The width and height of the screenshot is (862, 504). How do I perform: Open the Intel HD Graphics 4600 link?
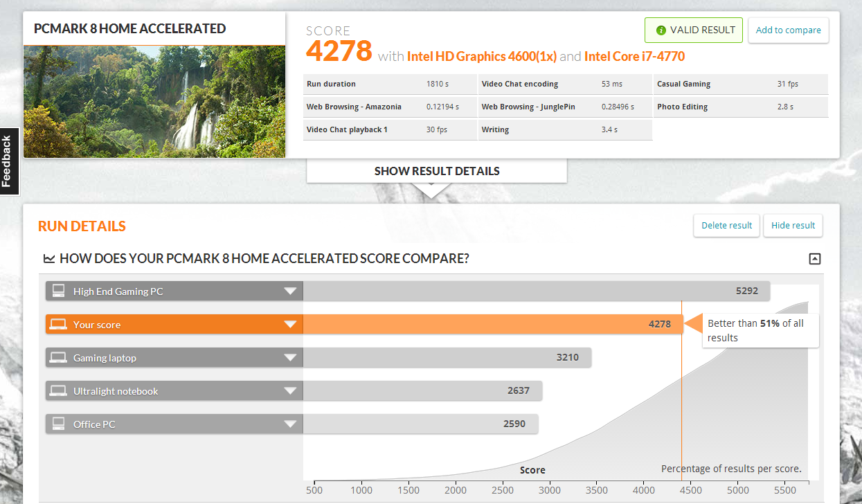(481, 56)
